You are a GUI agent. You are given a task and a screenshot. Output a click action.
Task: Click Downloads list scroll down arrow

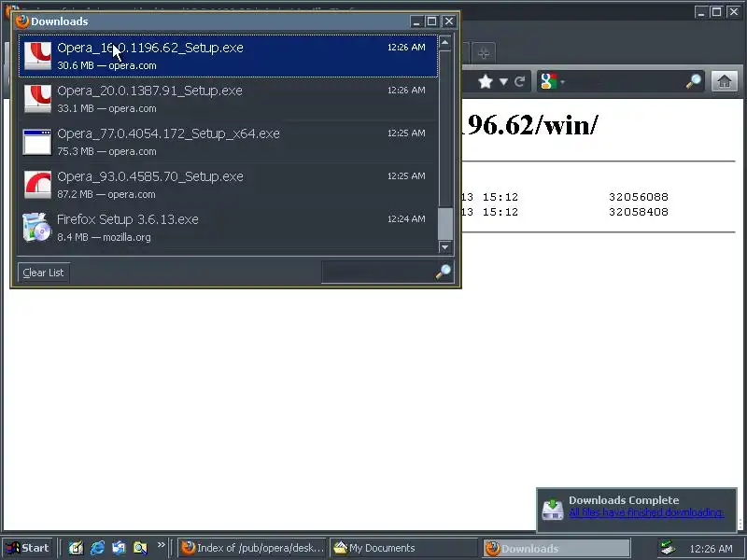(x=445, y=246)
